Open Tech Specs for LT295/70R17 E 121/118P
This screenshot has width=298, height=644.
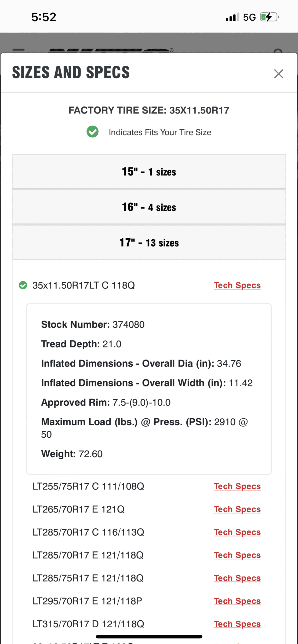(237, 601)
